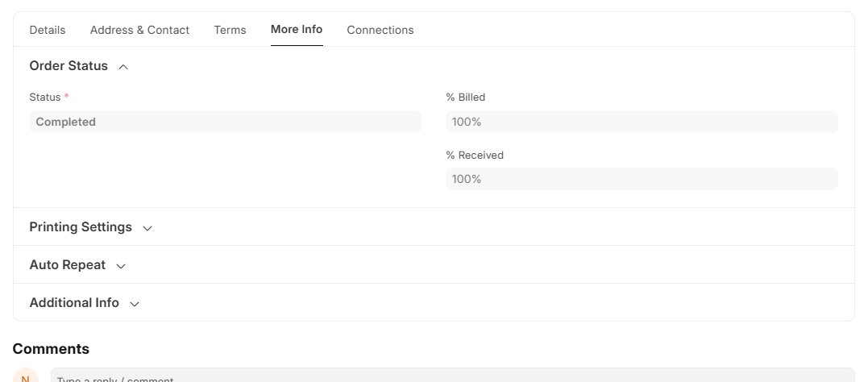Expand the Auto Repeat section heading
This screenshot has height=382, width=868.
67,265
